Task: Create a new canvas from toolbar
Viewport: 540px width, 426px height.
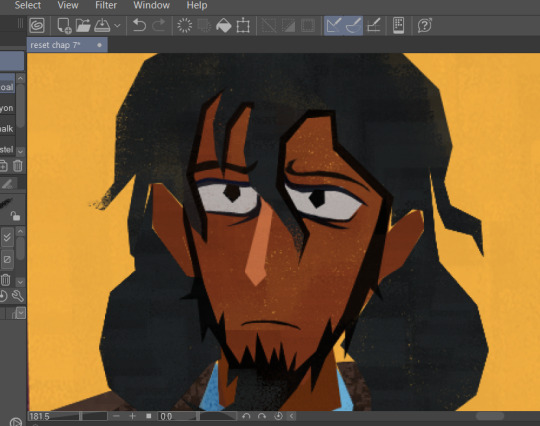Action: 64,25
